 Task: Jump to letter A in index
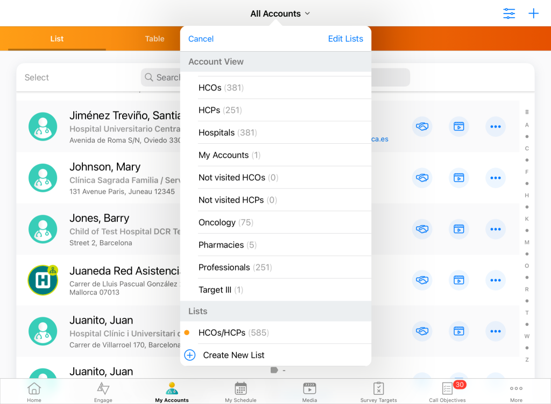tap(527, 125)
